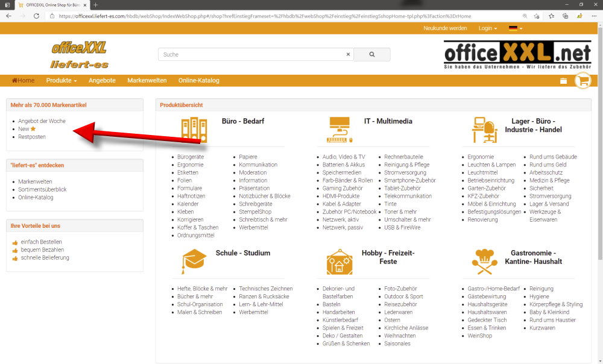Open the browser favorites list icon
The height and width of the screenshot is (364, 603).
(552, 16)
